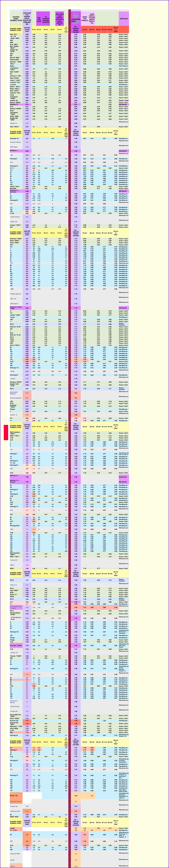Viewport: 169px width, 868px height.
Task: Click the "Joshua 2+, JO2+" shaper name
Action: click(15, 76)
